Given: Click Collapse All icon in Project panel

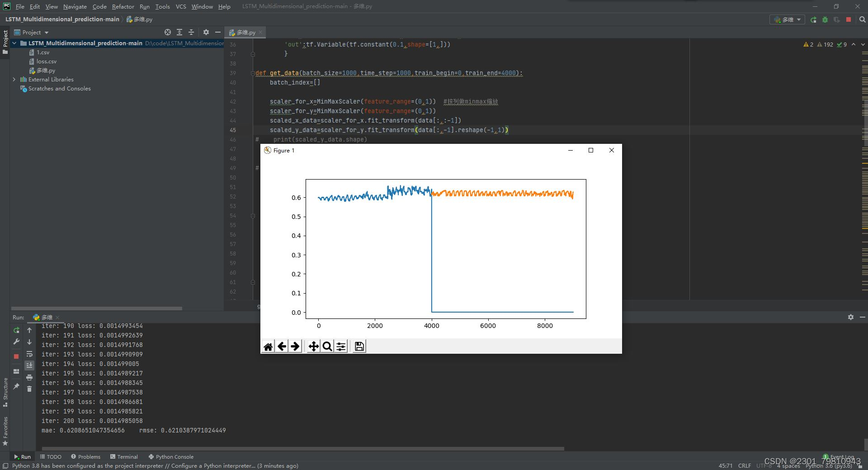Looking at the screenshot, I should click(x=191, y=32).
